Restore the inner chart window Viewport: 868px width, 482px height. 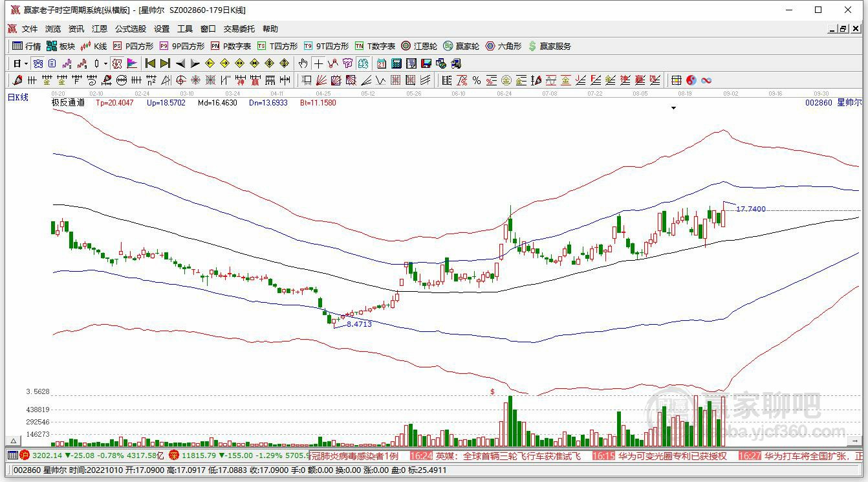[843, 29]
